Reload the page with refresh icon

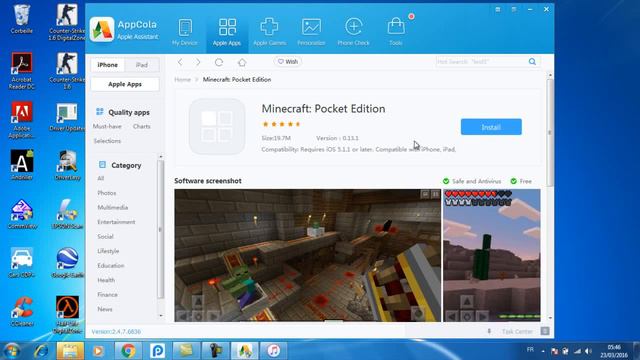(x=219, y=62)
